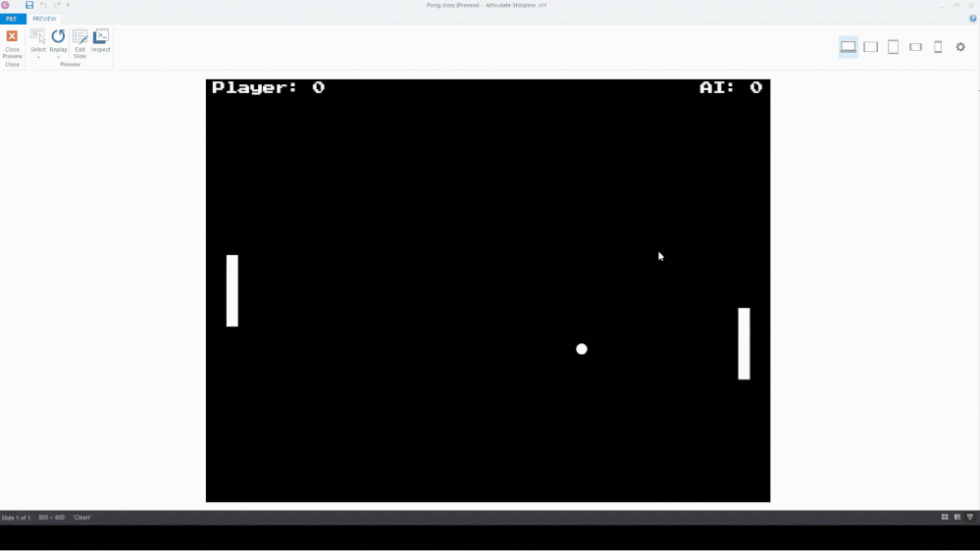The width and height of the screenshot is (980, 551).
Task: Switch preview to phone landscape view
Action: coord(915,47)
